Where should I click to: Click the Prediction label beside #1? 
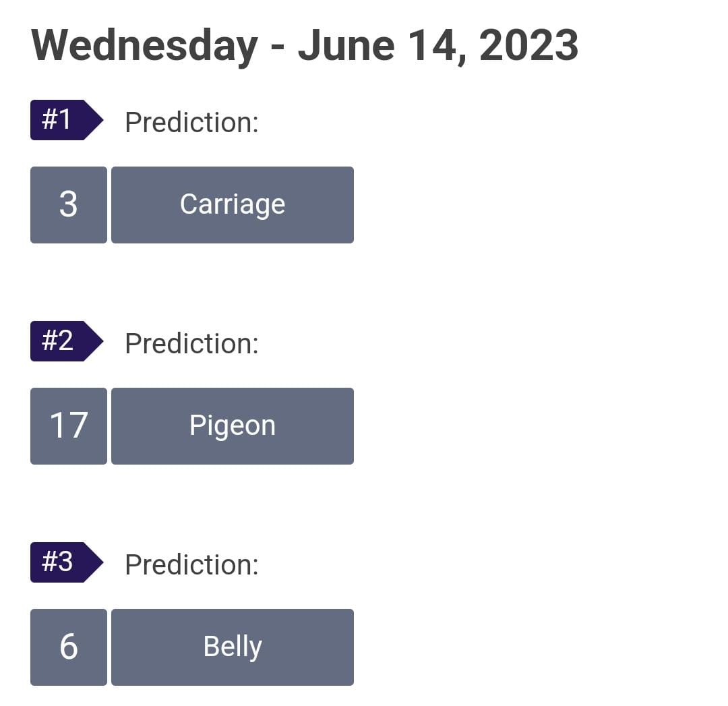pyautogui.click(x=191, y=123)
